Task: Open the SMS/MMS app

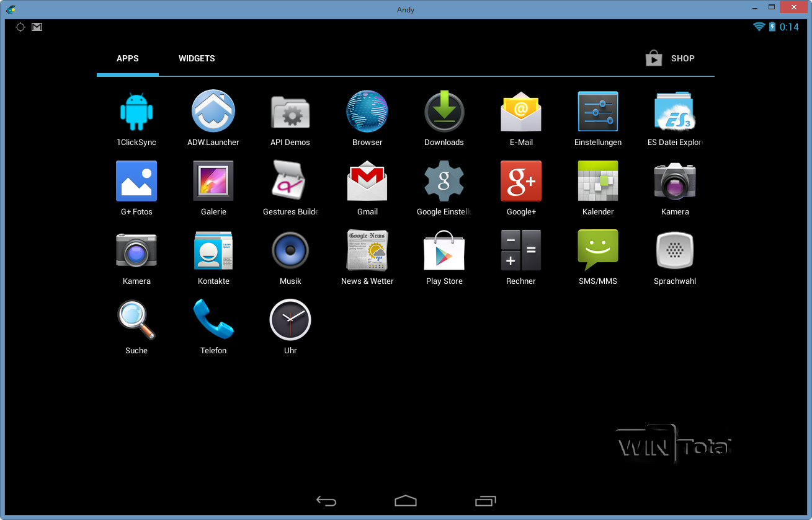Action: (598, 250)
